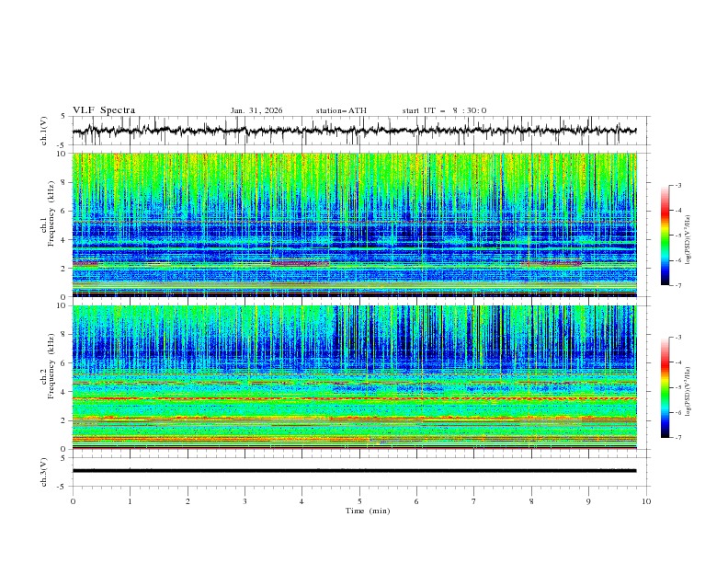The height and width of the screenshot is (563, 728).
Task: Click inside the ch.1 spectrogram panel
Action: [355, 224]
